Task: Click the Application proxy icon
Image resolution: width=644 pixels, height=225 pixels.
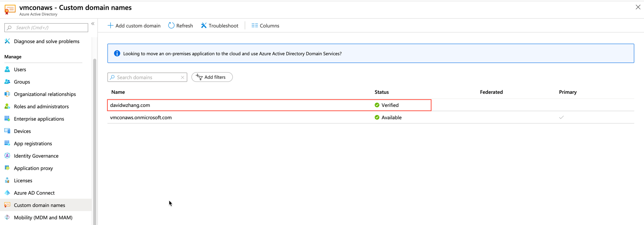Action: pos(7,168)
